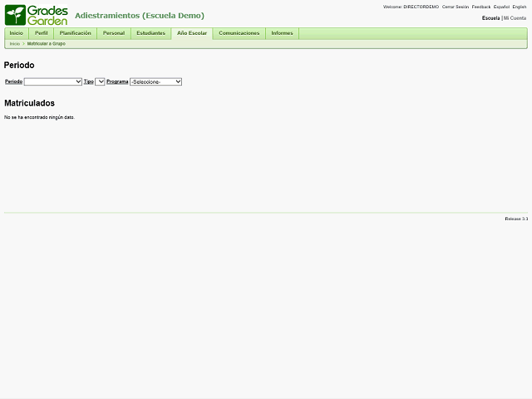Click the Tipo field label
Screen dimensions: 532x399
[x=89, y=81]
